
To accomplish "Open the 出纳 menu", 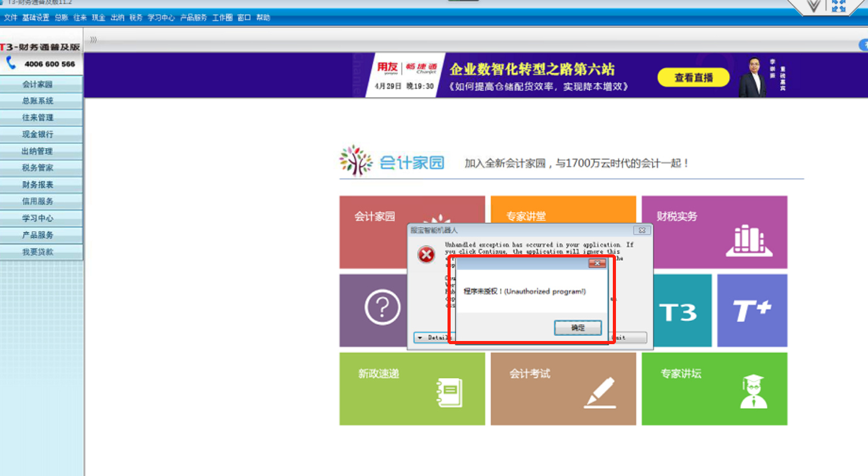I will click(117, 18).
